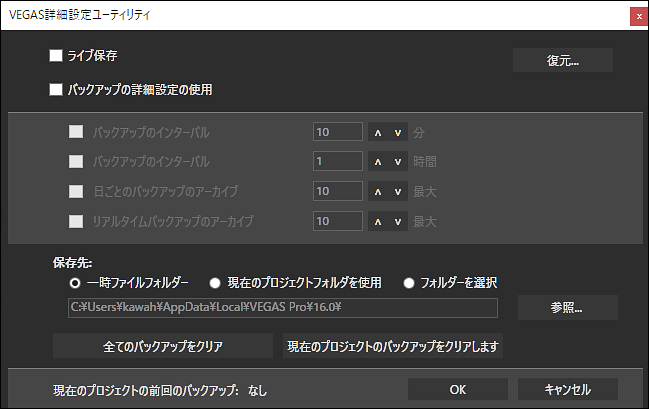
Task: Close the VEGAS詳細設定ユーティリティ window
Action: 639,17
